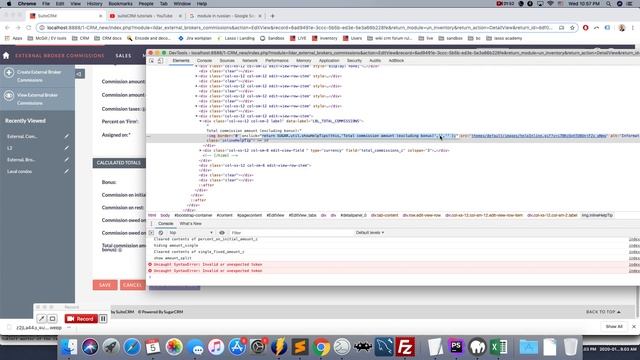
Task: Select the recorder pencil tool
Action: (41, 319)
